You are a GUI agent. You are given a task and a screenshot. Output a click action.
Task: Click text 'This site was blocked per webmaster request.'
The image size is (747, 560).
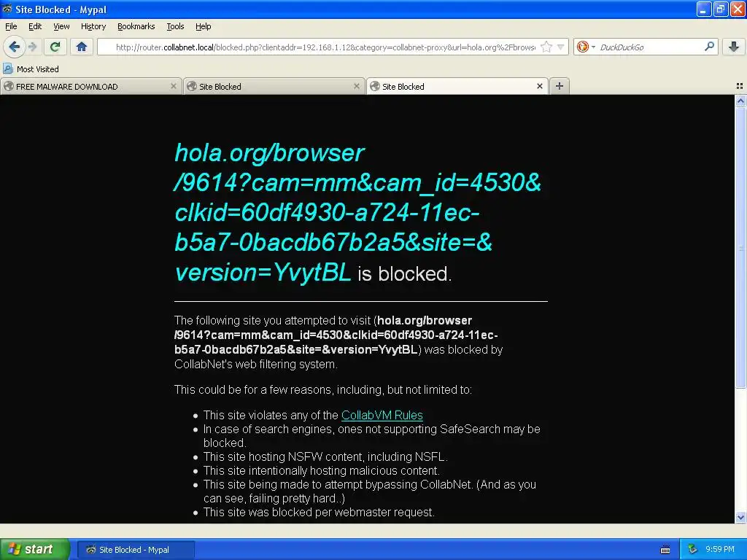pyautogui.click(x=319, y=513)
